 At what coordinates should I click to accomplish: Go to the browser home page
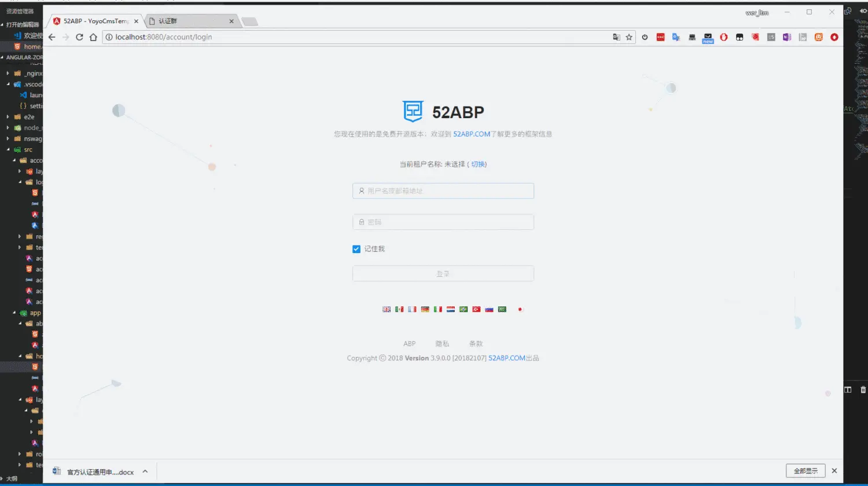(93, 37)
